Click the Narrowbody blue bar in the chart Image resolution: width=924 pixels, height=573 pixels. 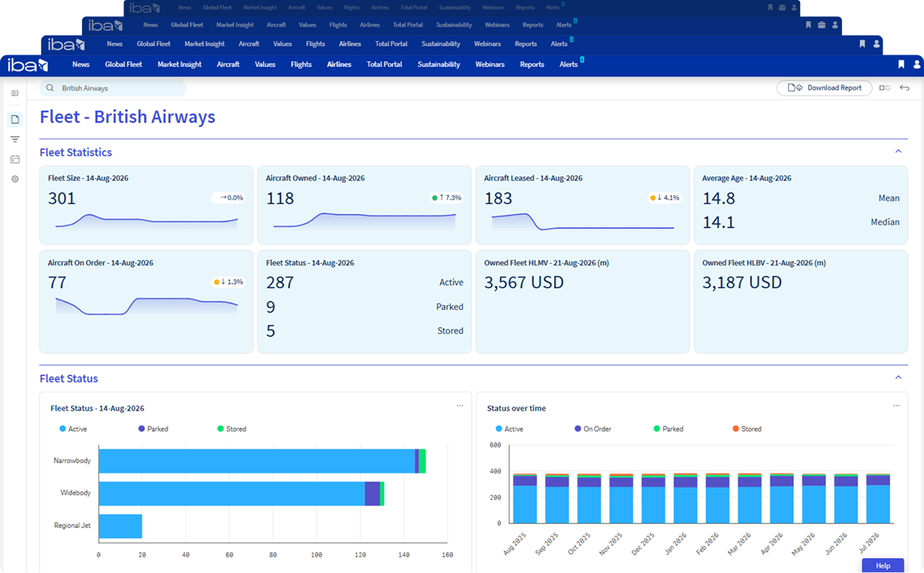point(257,461)
